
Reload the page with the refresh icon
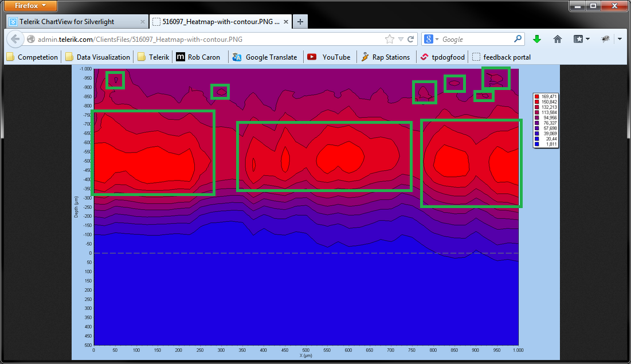pos(411,40)
